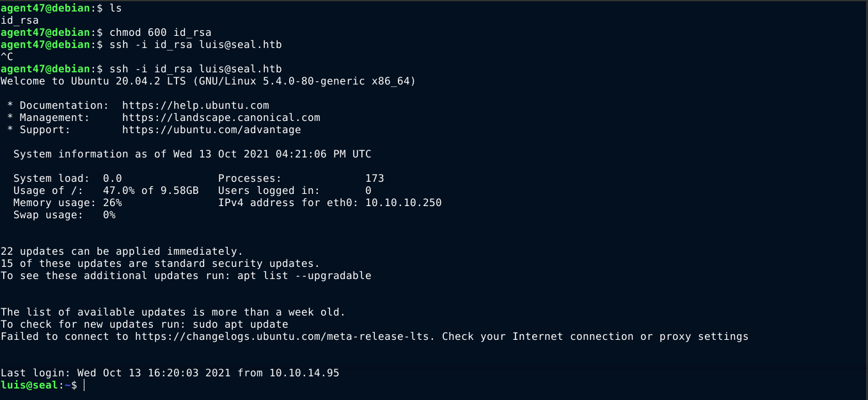Click the id_rsa filename in ls output
Viewport: 868px width, 400px height.
click(19, 20)
